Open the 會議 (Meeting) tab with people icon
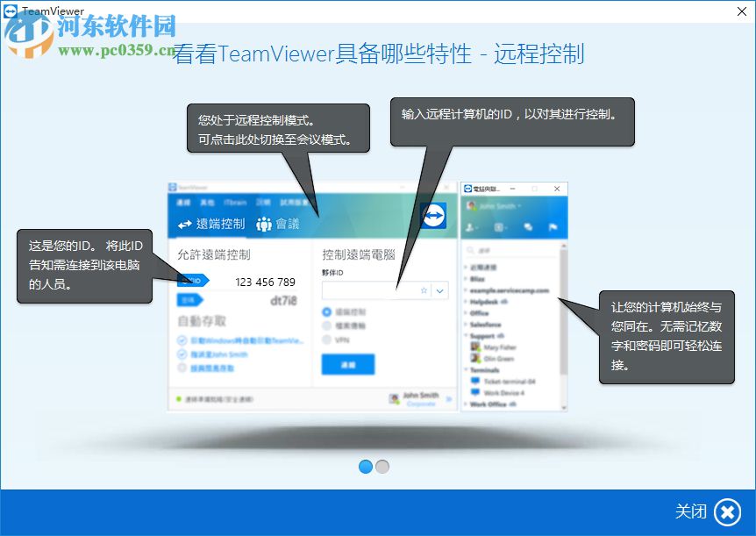This screenshot has height=536, width=756. (x=264, y=224)
